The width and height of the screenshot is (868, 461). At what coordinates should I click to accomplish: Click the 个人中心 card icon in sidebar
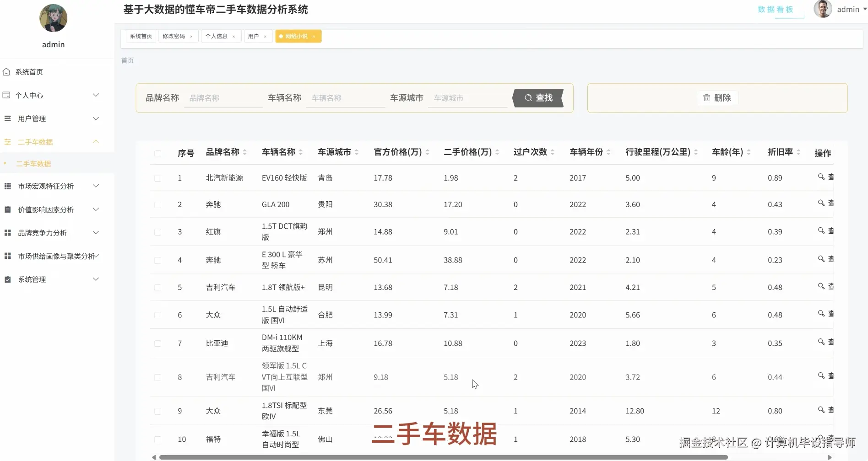pos(6,95)
